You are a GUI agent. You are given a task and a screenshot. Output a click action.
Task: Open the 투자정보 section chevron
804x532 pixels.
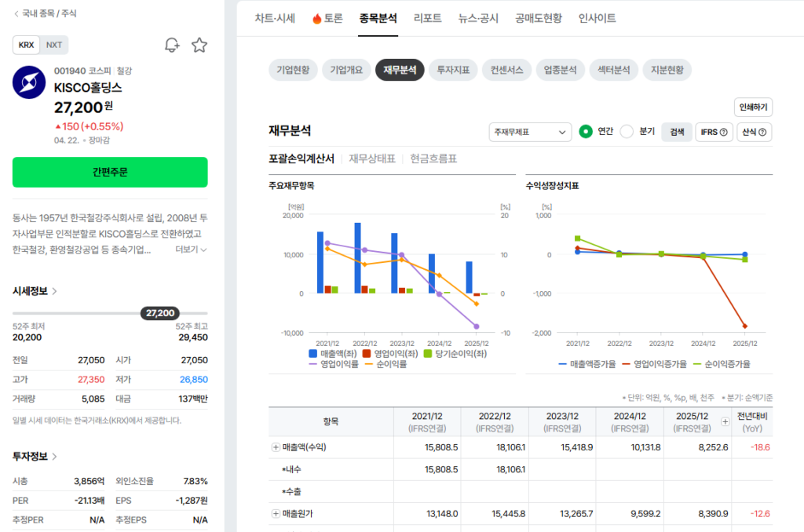pos(54,456)
